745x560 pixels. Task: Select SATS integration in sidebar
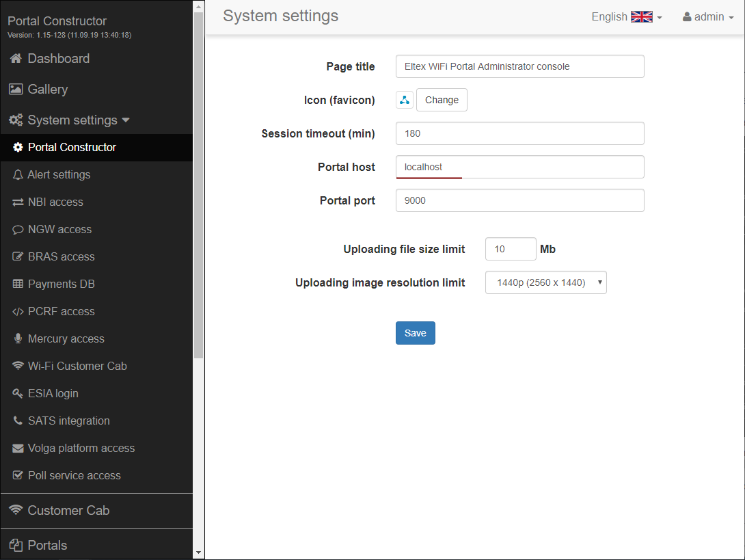pos(68,421)
